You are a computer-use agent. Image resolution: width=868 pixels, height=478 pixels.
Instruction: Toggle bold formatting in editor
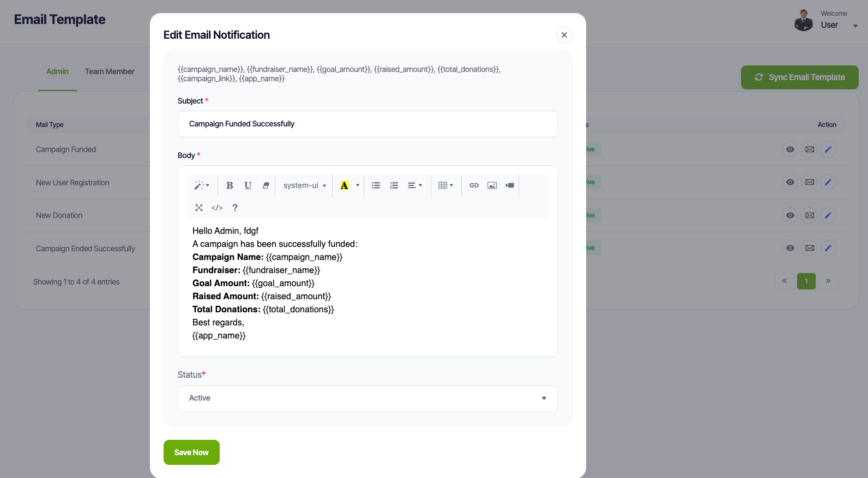pos(230,185)
